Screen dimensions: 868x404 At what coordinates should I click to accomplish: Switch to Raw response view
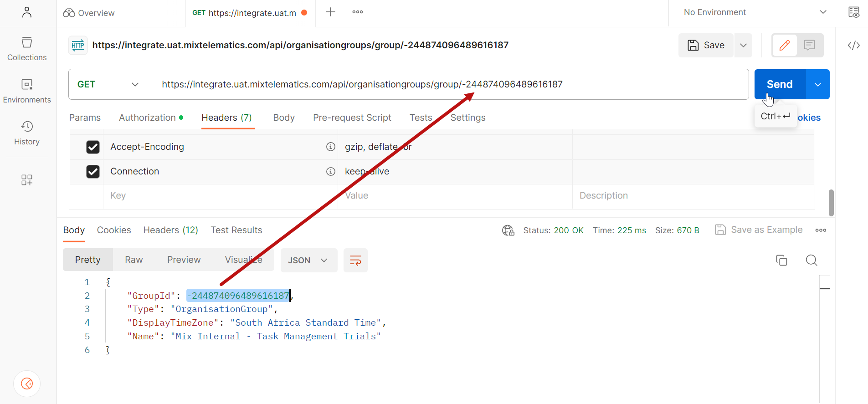(x=134, y=260)
